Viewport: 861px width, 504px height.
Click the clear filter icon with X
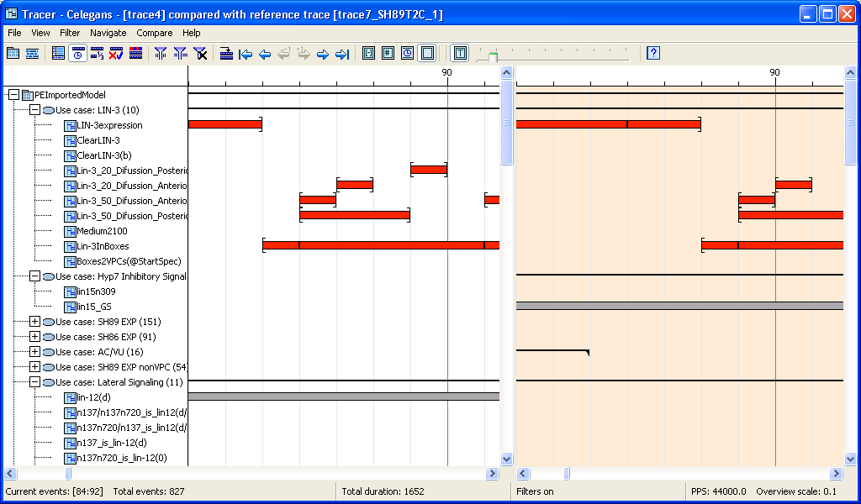(x=200, y=54)
